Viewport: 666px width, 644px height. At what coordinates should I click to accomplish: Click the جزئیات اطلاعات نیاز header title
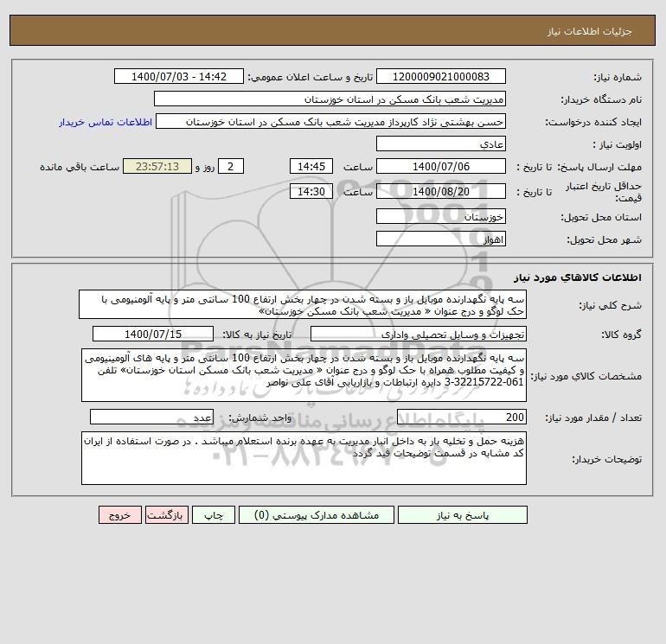tap(590, 31)
